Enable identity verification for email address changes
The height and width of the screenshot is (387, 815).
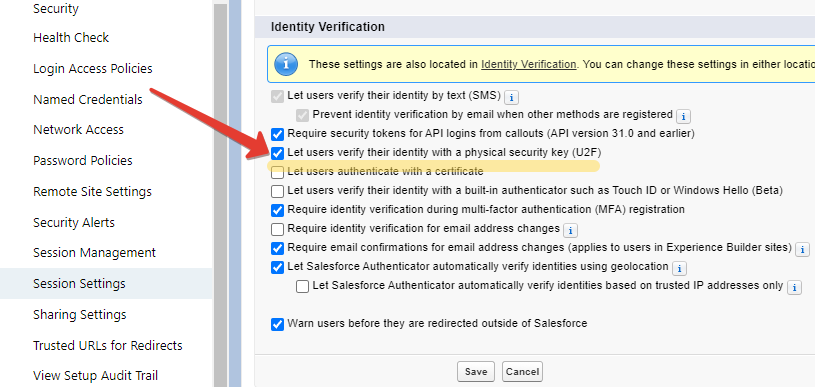click(278, 229)
